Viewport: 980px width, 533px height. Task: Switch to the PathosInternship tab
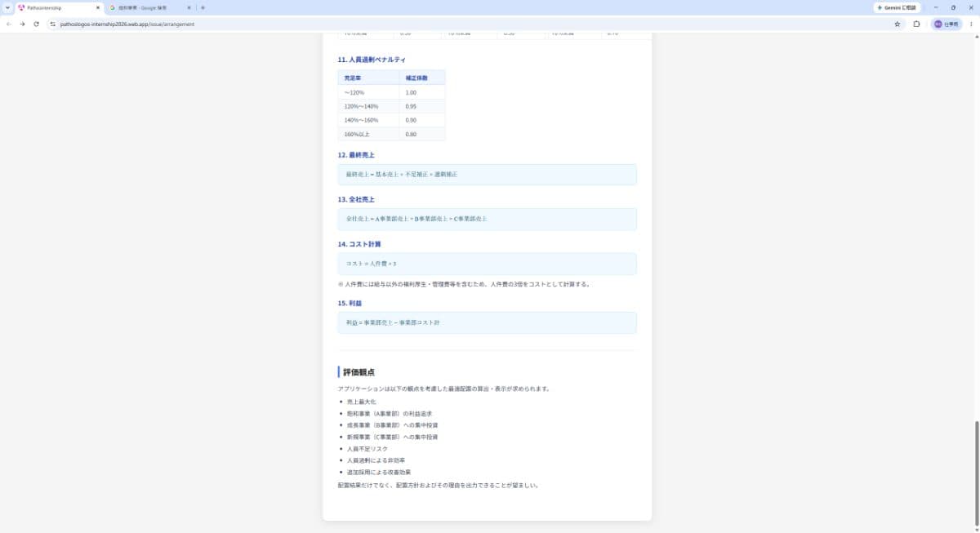tap(59, 7)
